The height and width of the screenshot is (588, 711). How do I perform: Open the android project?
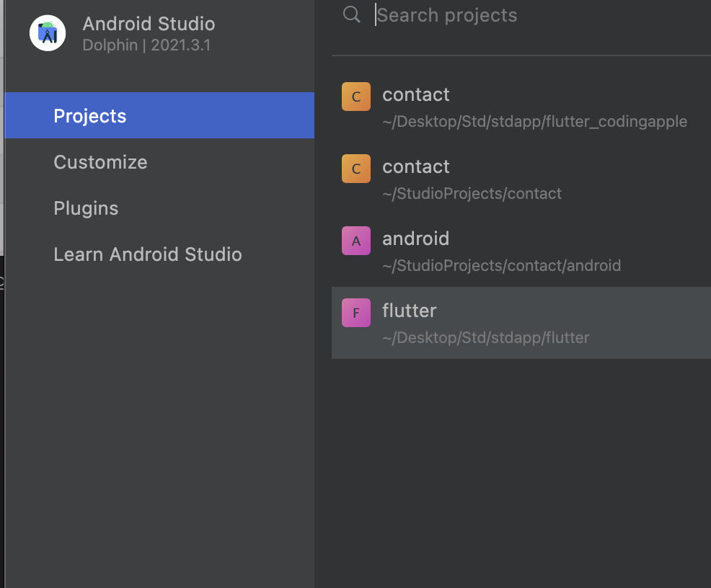[521, 251]
